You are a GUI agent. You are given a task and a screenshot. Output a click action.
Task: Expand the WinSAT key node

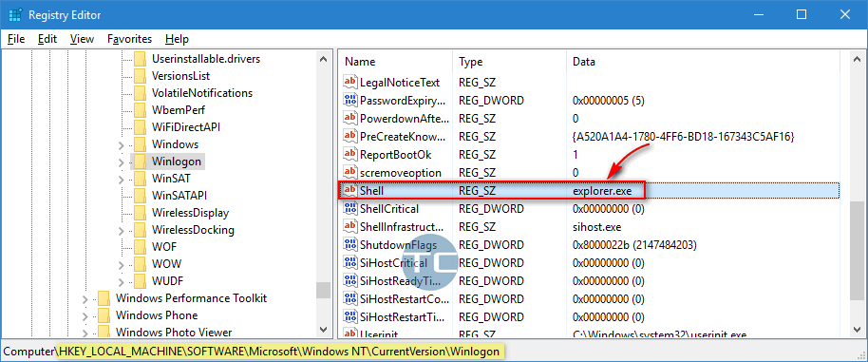click(122, 180)
